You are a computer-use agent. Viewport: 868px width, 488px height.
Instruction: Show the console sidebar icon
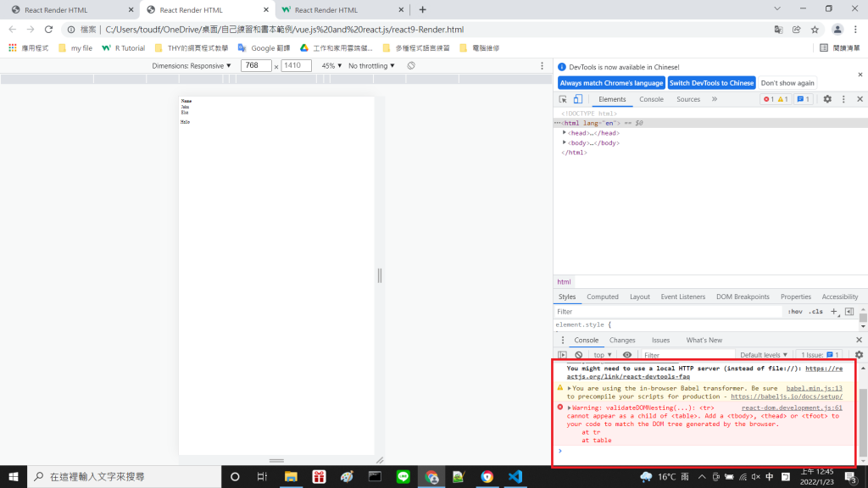click(563, 355)
